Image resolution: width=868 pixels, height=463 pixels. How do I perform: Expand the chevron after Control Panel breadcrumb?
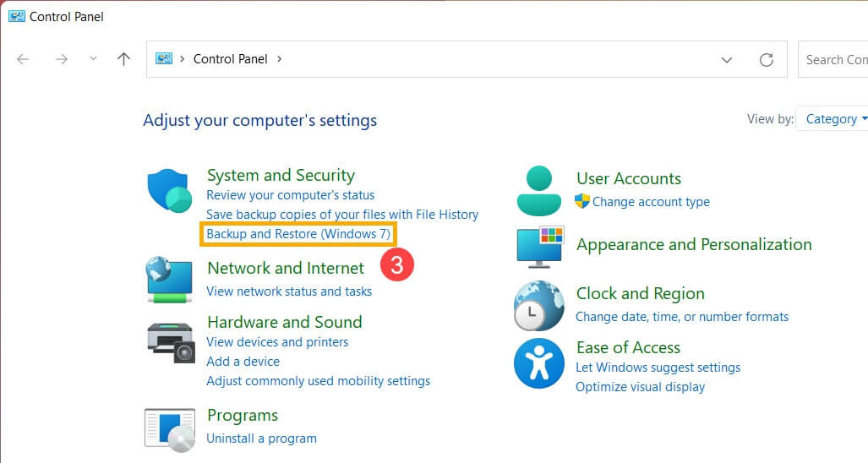280,59
